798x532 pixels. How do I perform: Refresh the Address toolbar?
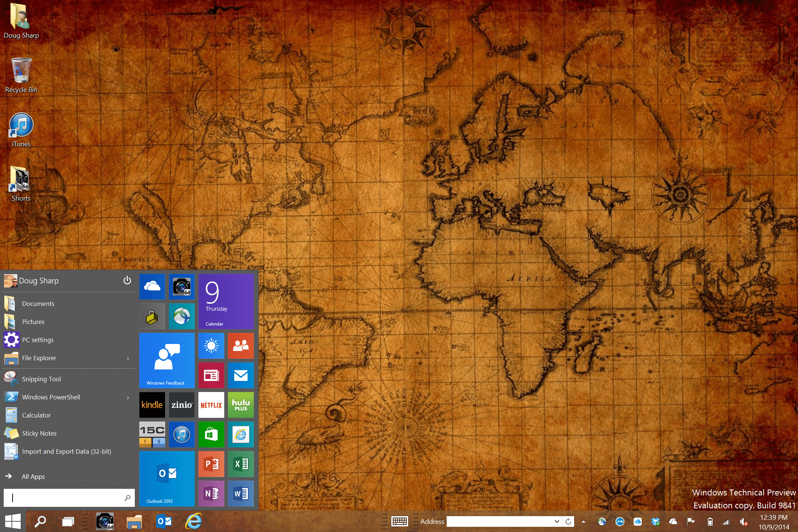tap(568, 521)
